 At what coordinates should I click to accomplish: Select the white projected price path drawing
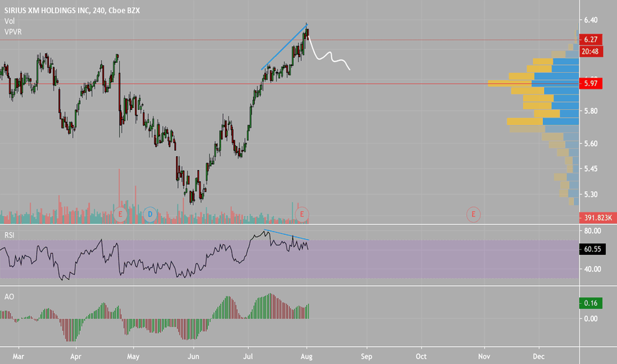[x=328, y=53]
